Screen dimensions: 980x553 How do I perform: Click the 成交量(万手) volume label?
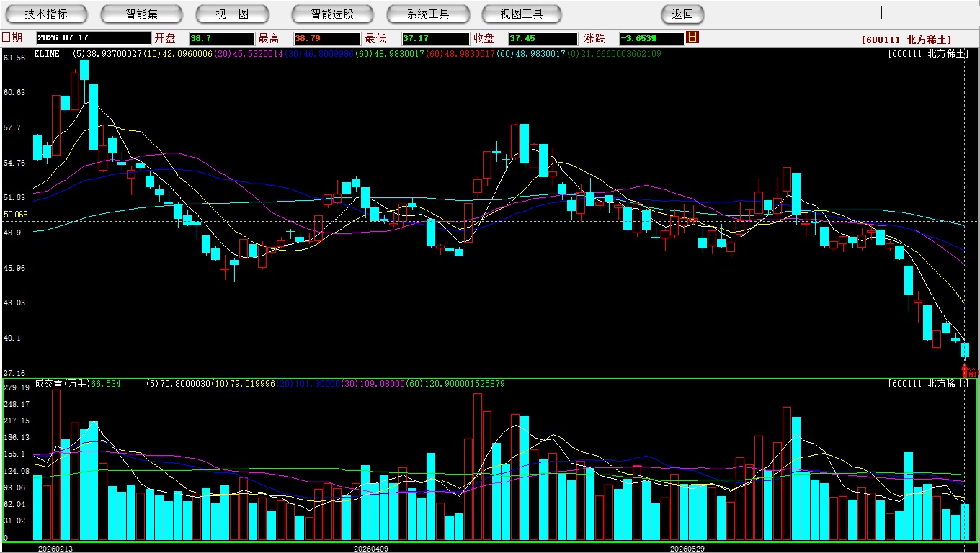tap(61, 384)
